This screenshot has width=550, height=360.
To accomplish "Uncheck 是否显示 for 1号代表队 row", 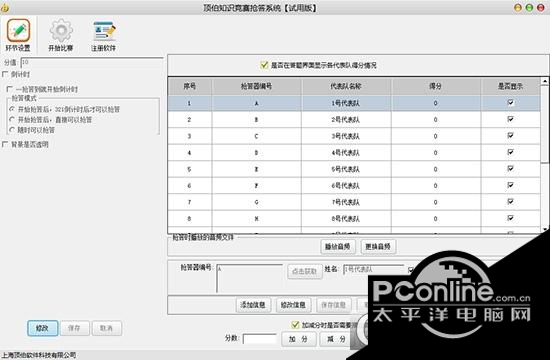I will click(511, 103).
